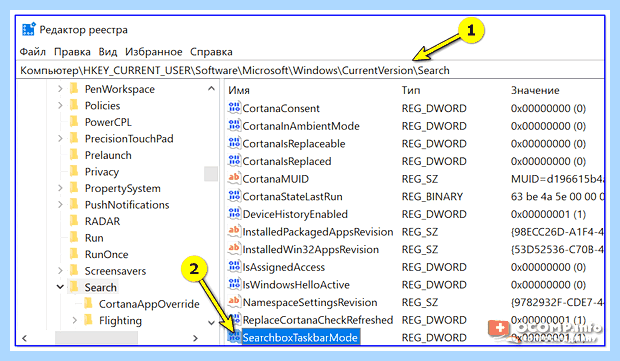The image size is (620, 361).
Task: Click the 63 be 4a 5e binary data
Action: pyautogui.click(x=558, y=196)
